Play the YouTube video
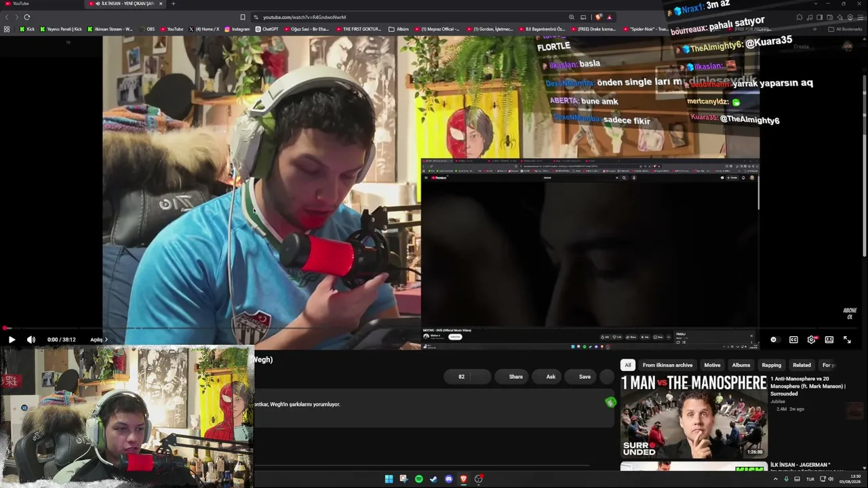Viewport: 868px width, 488px height. (12, 340)
